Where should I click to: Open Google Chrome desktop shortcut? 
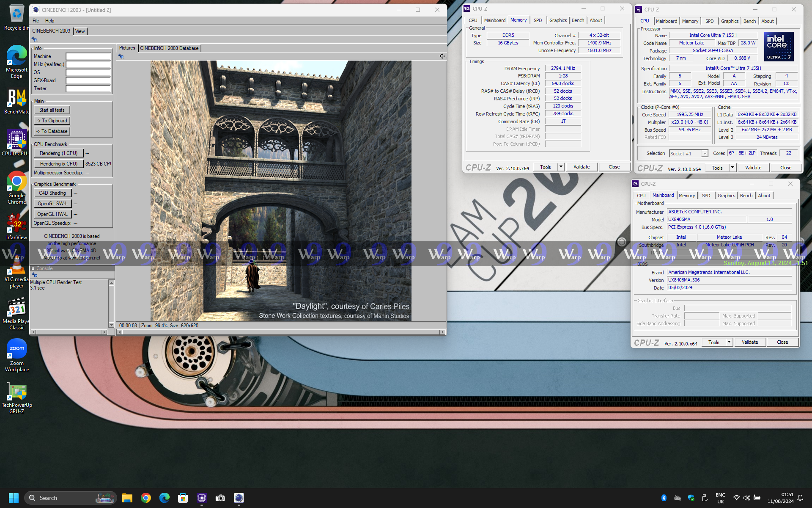pyautogui.click(x=16, y=188)
